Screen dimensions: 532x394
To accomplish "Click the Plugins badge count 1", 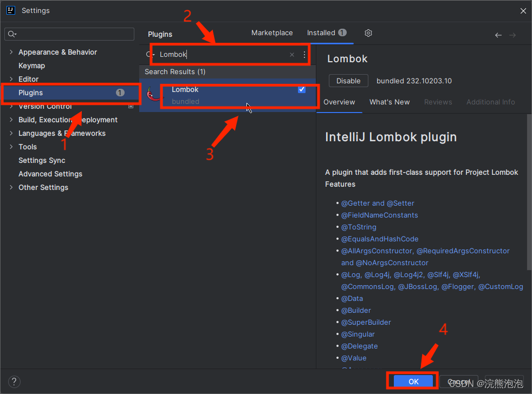I will pyautogui.click(x=120, y=93).
